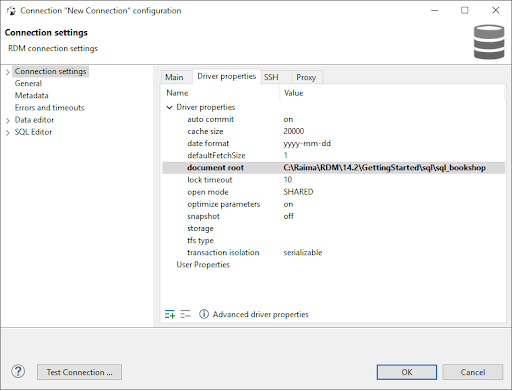Select SQL Editor in the sidebar
512x390 pixels.
(33, 132)
